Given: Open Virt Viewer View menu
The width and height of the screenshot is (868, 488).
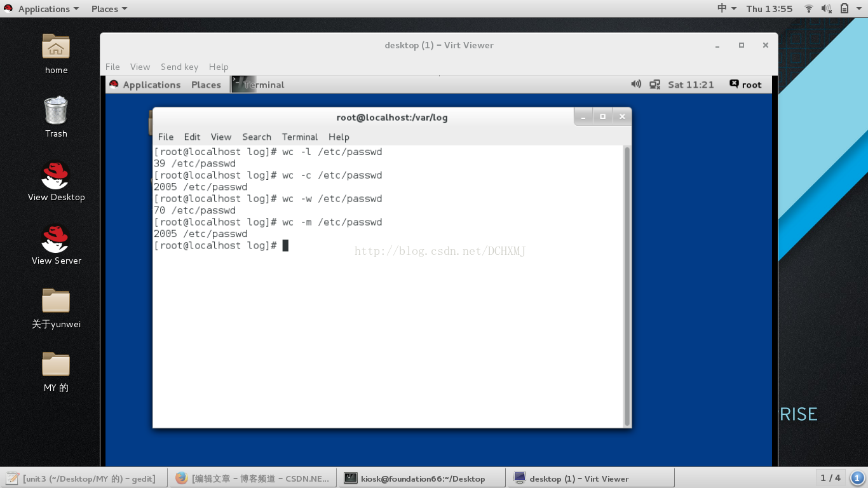Looking at the screenshot, I should point(140,67).
